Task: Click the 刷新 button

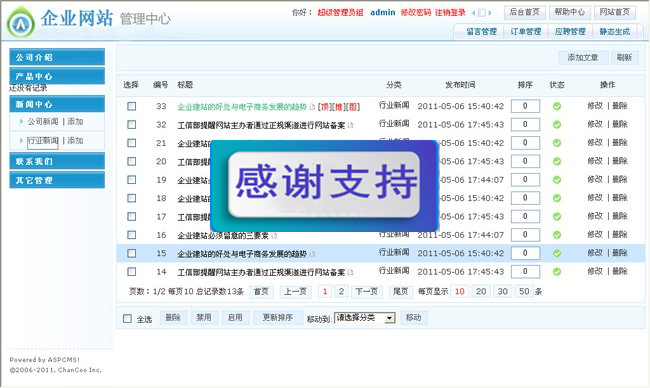Action: pyautogui.click(x=624, y=58)
